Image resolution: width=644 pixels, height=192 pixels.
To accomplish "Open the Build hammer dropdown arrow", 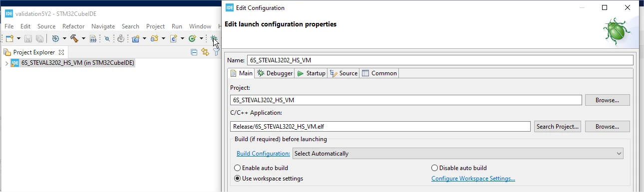I will pyautogui.click(x=83, y=38).
